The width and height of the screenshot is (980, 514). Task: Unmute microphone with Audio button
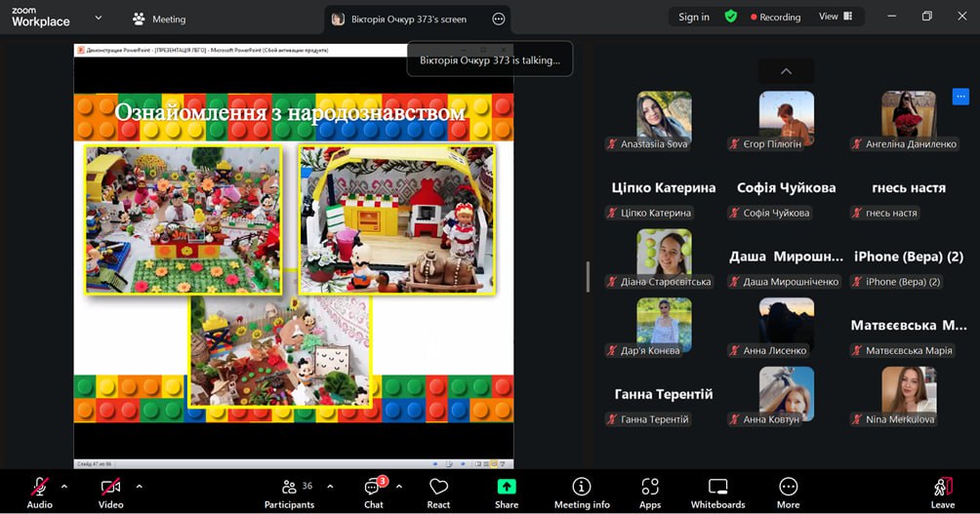[x=40, y=492]
